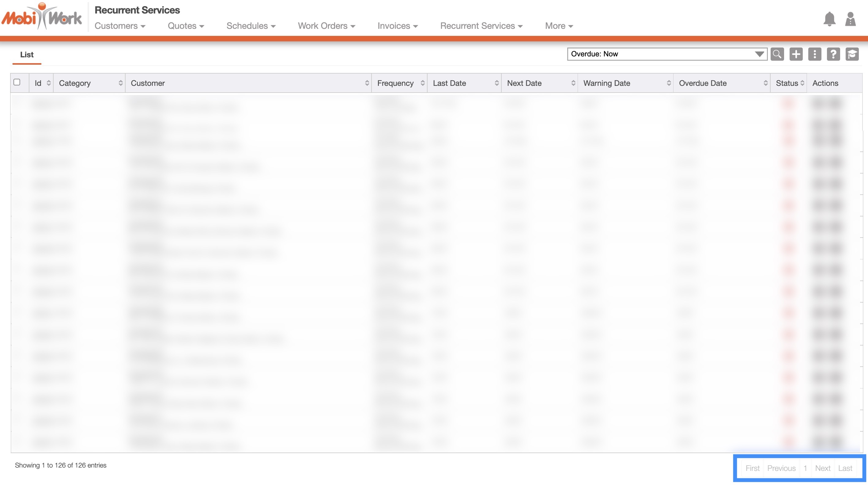Viewport: 868px width, 485px height.
Task: Click the plus add icon
Action: click(x=796, y=54)
